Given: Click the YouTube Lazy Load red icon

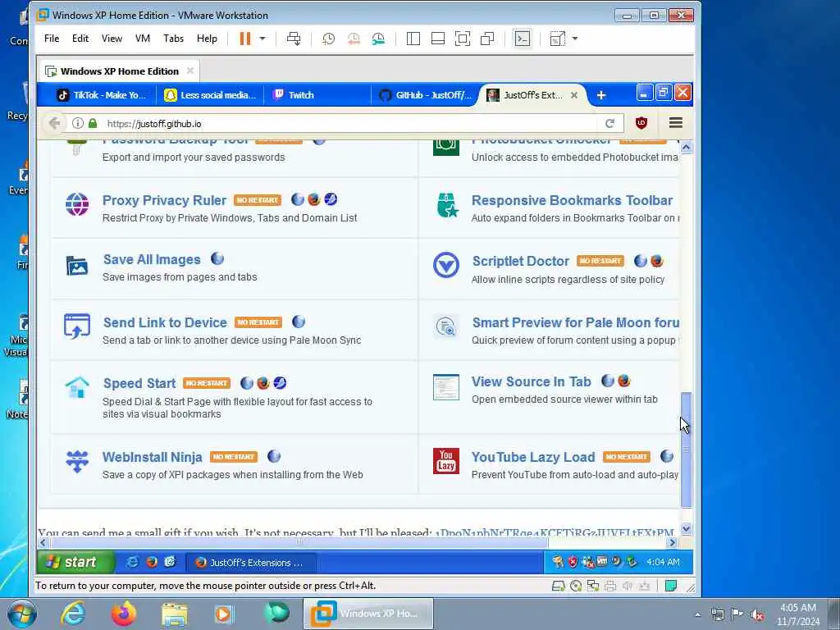Looking at the screenshot, I should click(446, 461).
